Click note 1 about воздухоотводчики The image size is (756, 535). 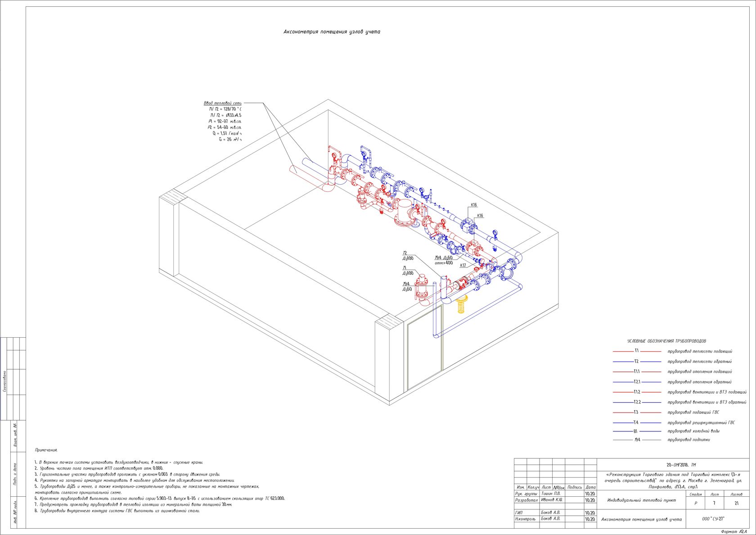pyautogui.click(x=119, y=462)
